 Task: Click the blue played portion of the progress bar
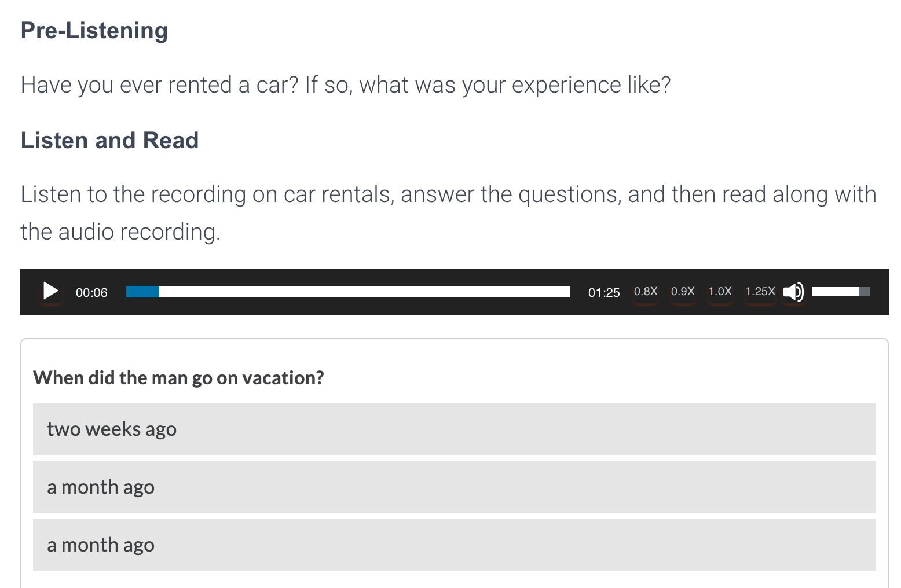coord(142,292)
